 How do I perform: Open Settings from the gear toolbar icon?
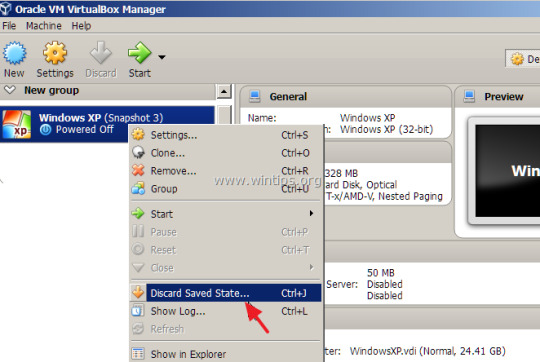tap(55, 53)
